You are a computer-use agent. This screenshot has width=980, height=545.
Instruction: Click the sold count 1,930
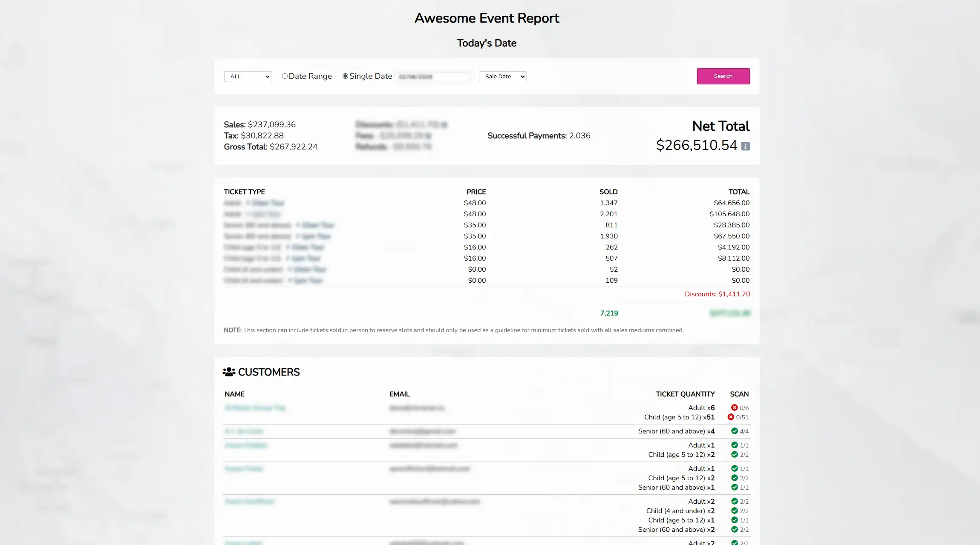pos(609,236)
